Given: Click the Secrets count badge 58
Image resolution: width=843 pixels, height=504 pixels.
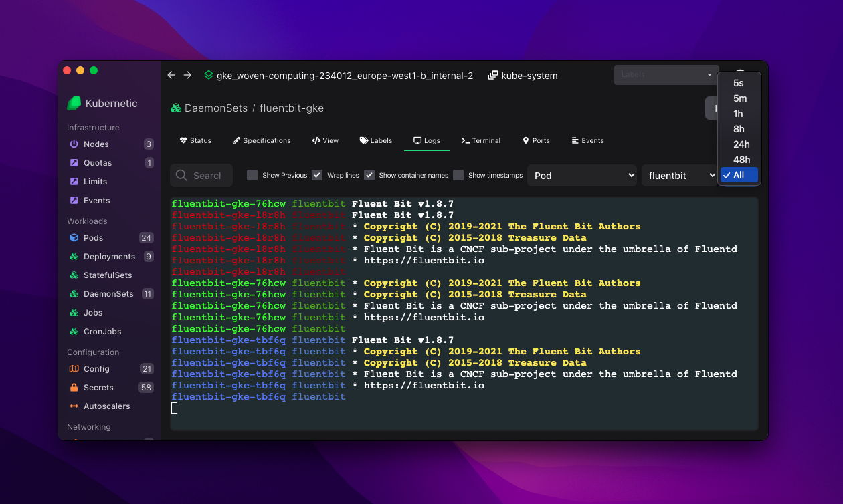Looking at the screenshot, I should tap(146, 388).
